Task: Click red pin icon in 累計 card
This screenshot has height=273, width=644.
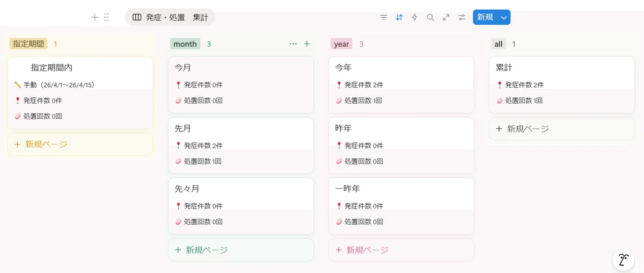Action: pos(499,85)
